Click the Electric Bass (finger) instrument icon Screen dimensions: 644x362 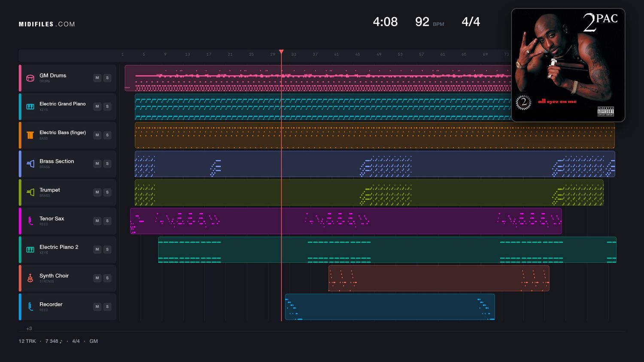pyautogui.click(x=30, y=135)
